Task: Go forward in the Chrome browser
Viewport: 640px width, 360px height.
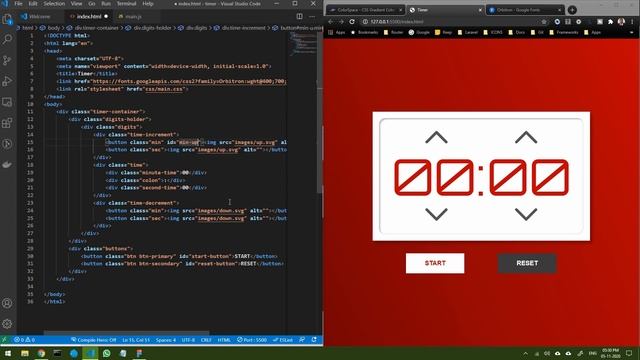Action: click(x=341, y=22)
